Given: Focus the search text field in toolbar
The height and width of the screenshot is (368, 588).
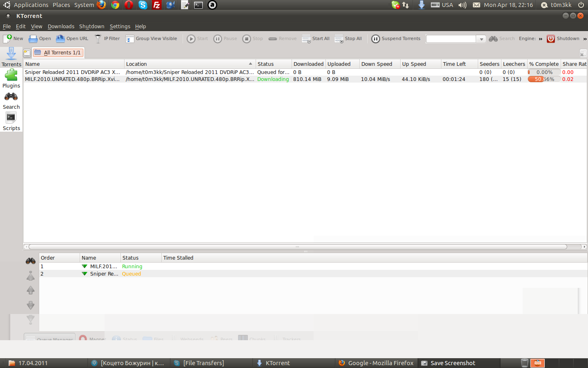Looking at the screenshot, I should click(x=451, y=39).
